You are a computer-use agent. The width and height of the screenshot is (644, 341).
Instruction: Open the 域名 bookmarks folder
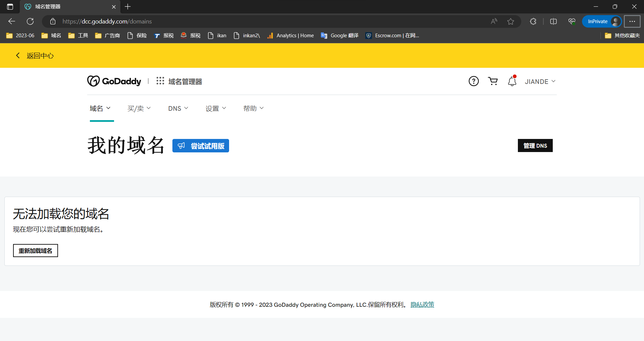click(51, 36)
